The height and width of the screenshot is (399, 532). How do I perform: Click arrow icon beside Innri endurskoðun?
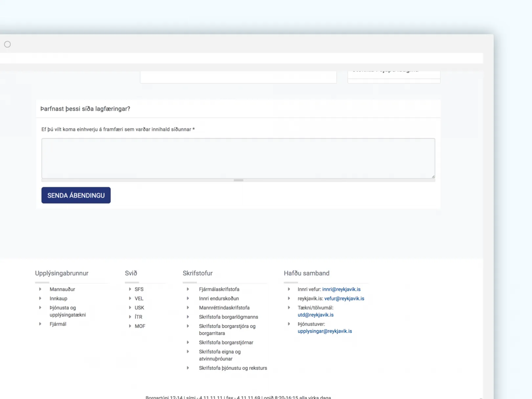(188, 299)
